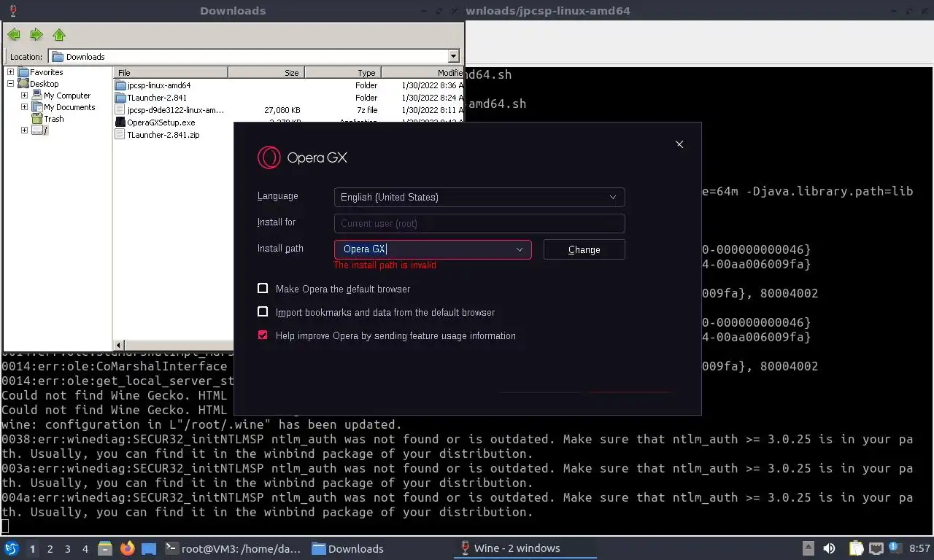Open the Downloads taskbar entry

pyautogui.click(x=379, y=548)
